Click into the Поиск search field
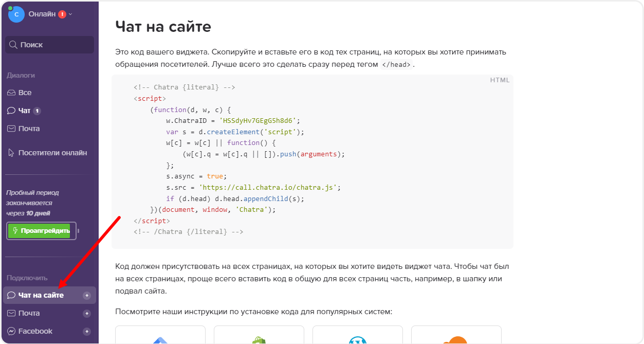 pos(49,45)
